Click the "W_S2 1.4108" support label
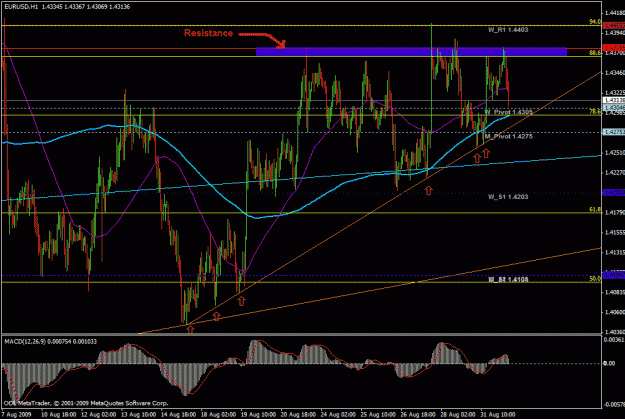625x419 pixels. [508, 279]
